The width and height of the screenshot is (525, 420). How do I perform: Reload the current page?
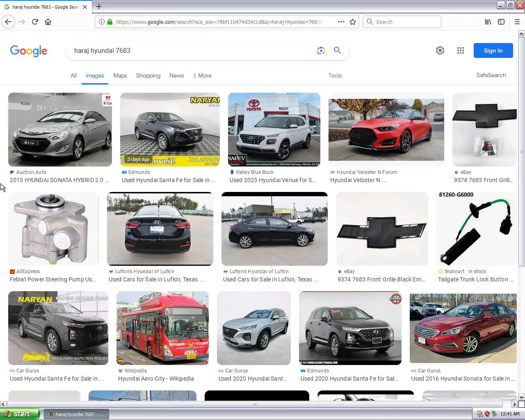tap(35, 22)
